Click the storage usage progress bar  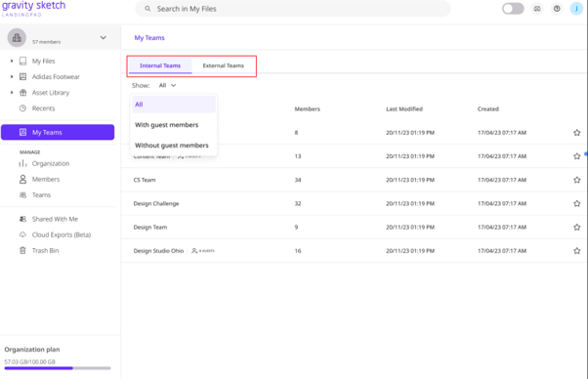[58, 368]
